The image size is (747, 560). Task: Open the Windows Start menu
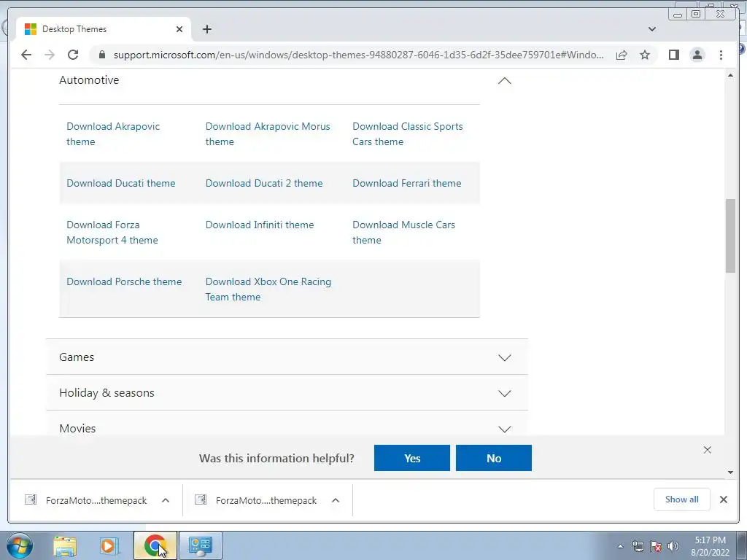20,545
